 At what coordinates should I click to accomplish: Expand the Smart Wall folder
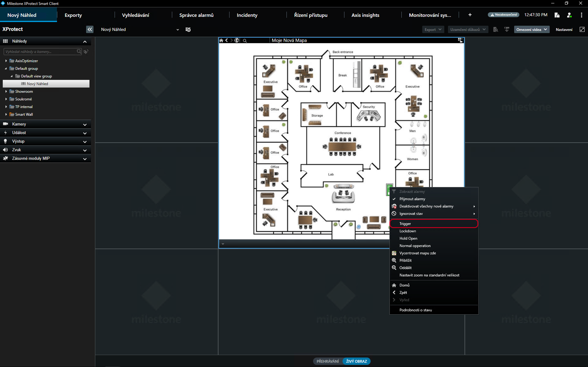(x=6, y=114)
